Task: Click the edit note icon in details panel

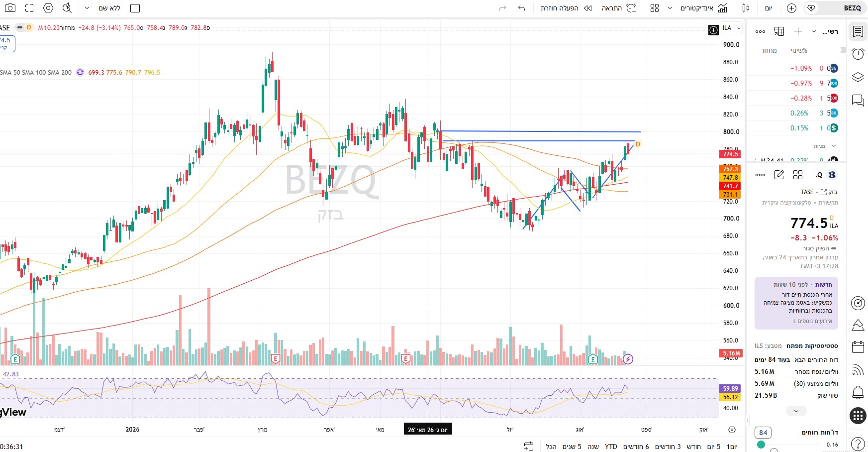Action: tap(779, 175)
